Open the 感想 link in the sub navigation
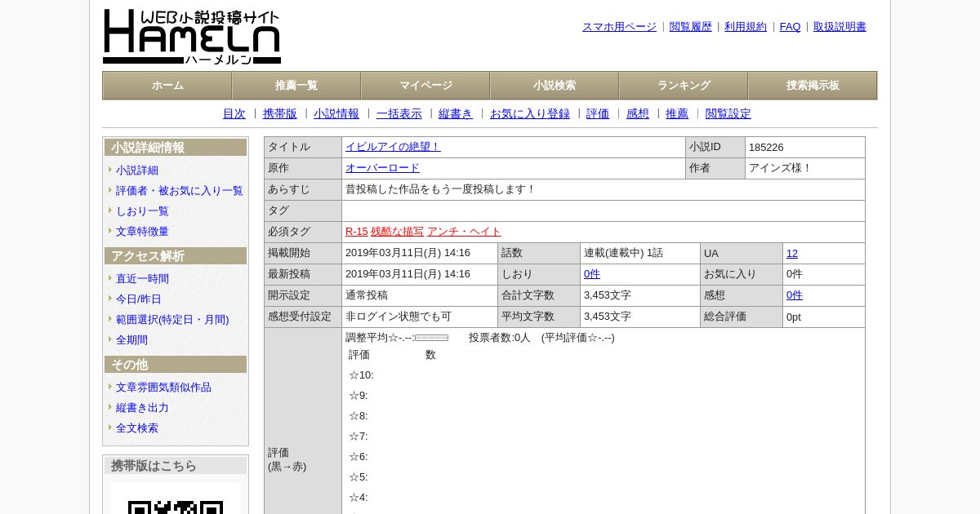980x514 pixels. point(638,114)
